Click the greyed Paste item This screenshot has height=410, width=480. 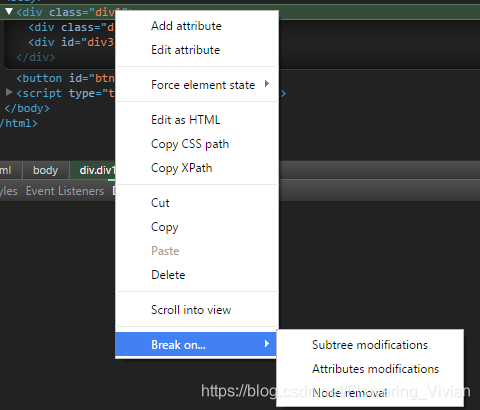click(x=197, y=251)
